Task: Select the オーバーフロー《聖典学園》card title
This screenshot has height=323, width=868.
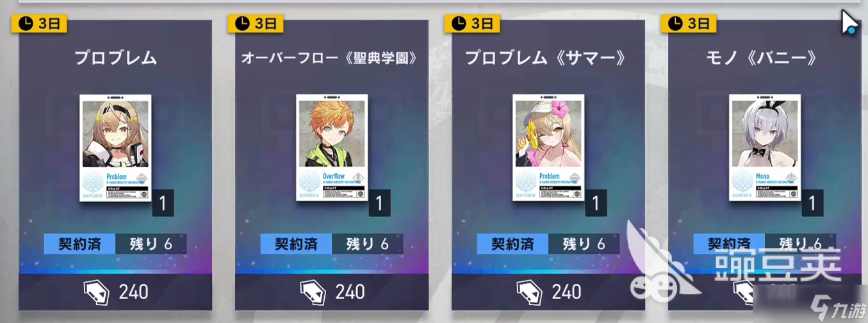Action: 331,58
